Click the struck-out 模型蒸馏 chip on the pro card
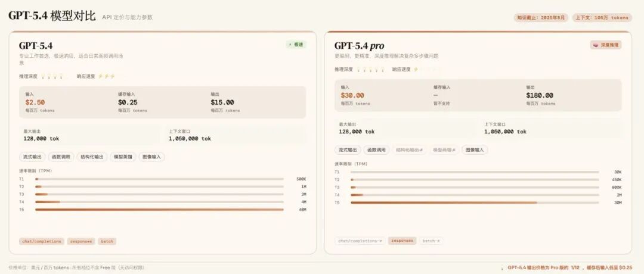Image resolution: width=644 pixels, height=274 pixels. pyautogui.click(x=444, y=150)
